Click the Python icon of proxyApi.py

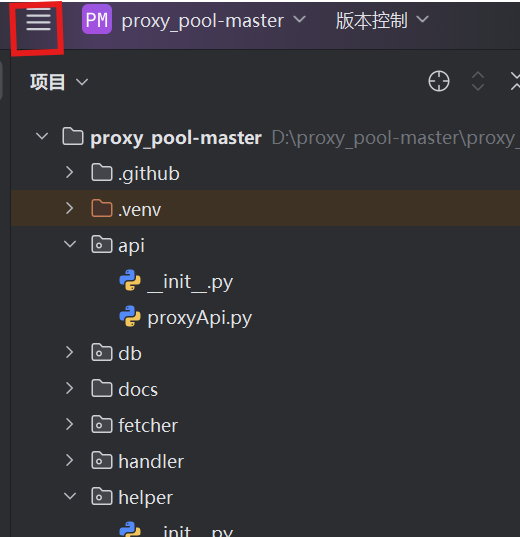[x=130, y=316]
